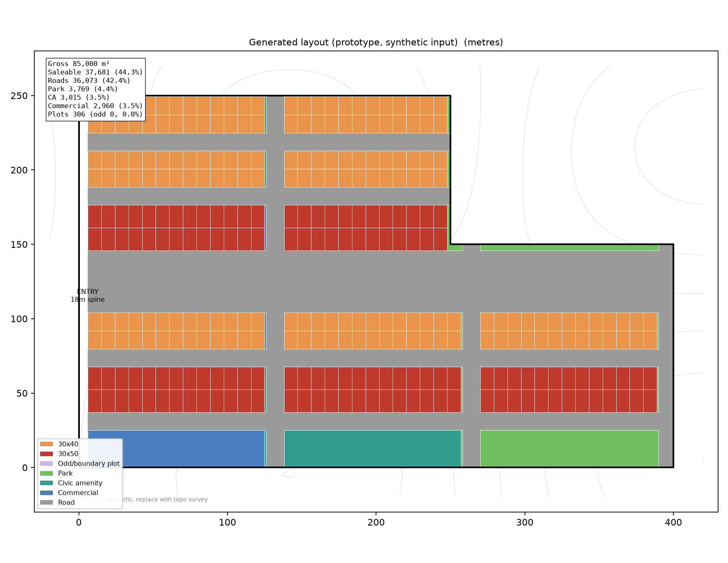Click the "Park 3,769 (4.4%)" stats line
Image resolution: width=728 pixels, height=563 pixels.
83,89
